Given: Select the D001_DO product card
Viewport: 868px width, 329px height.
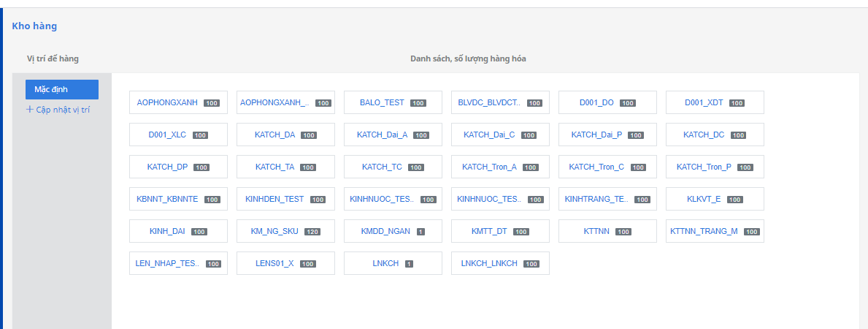Looking at the screenshot, I should coord(596,102).
